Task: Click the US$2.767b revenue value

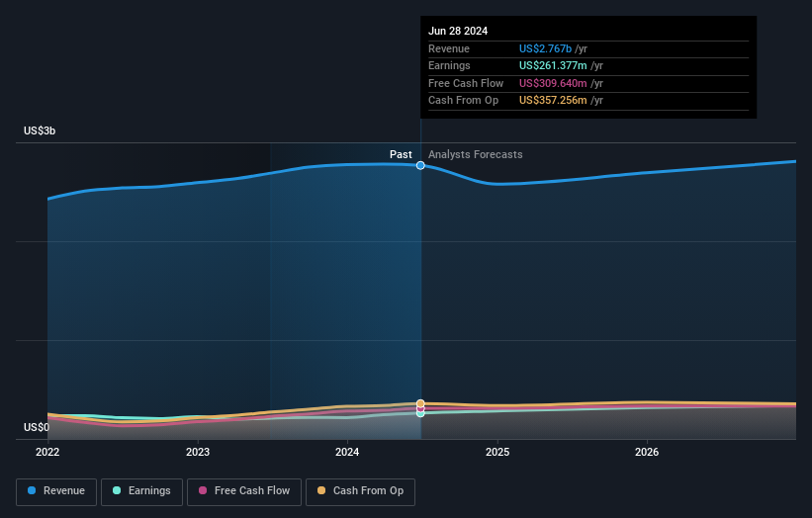Action: tap(545, 48)
